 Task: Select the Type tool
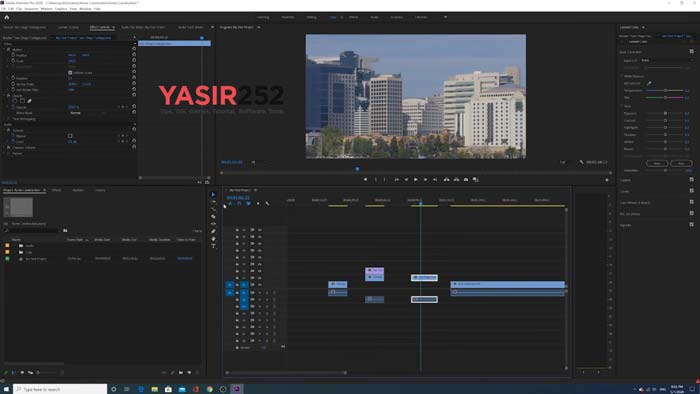pyautogui.click(x=213, y=246)
